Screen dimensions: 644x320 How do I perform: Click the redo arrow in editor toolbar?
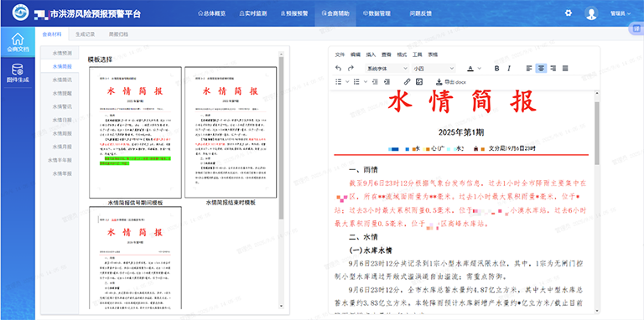click(x=351, y=69)
